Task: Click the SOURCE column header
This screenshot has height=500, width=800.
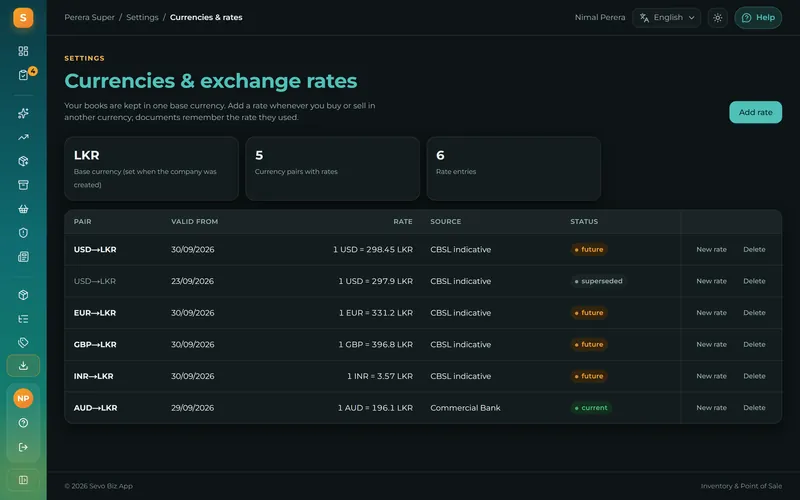Action: [x=445, y=221]
